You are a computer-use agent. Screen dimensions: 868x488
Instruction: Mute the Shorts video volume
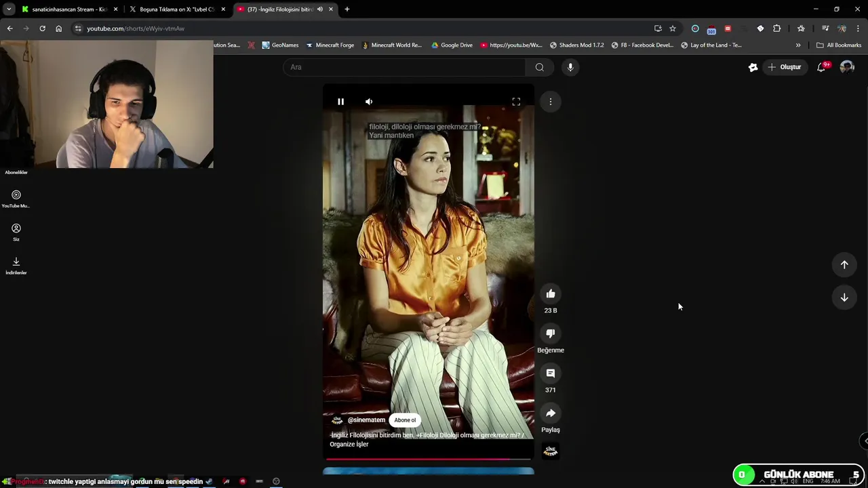point(369,102)
